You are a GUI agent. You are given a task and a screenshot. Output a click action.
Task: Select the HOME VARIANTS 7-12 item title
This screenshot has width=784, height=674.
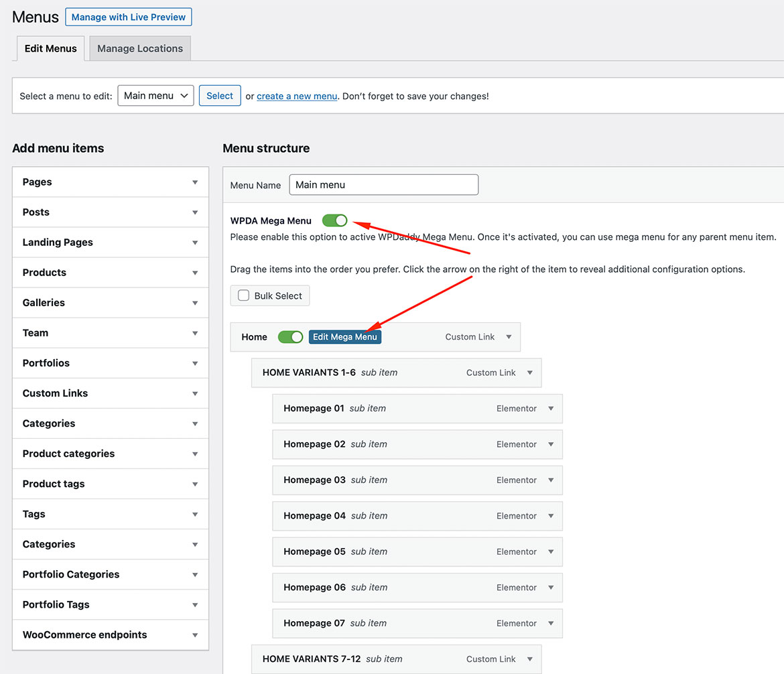(x=312, y=659)
